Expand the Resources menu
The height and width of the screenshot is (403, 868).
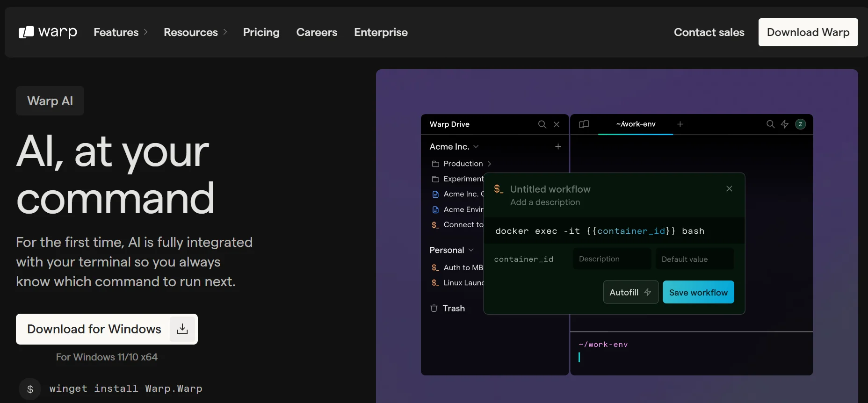(195, 32)
